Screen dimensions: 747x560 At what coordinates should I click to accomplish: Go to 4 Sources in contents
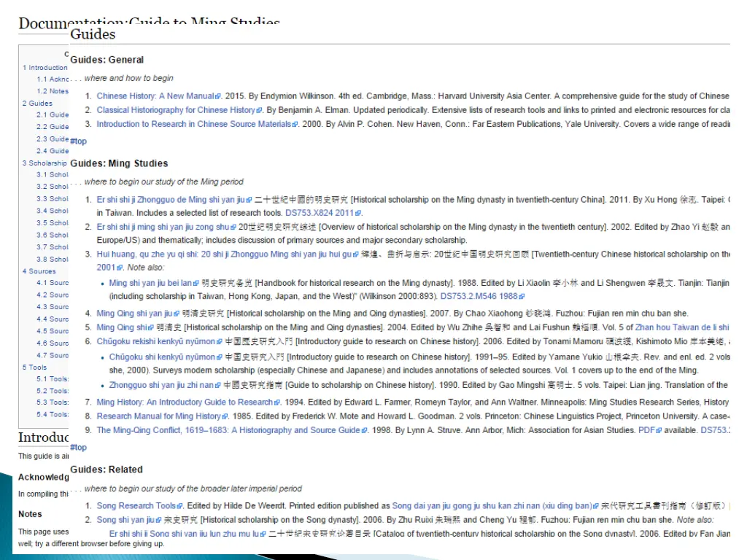click(x=39, y=271)
